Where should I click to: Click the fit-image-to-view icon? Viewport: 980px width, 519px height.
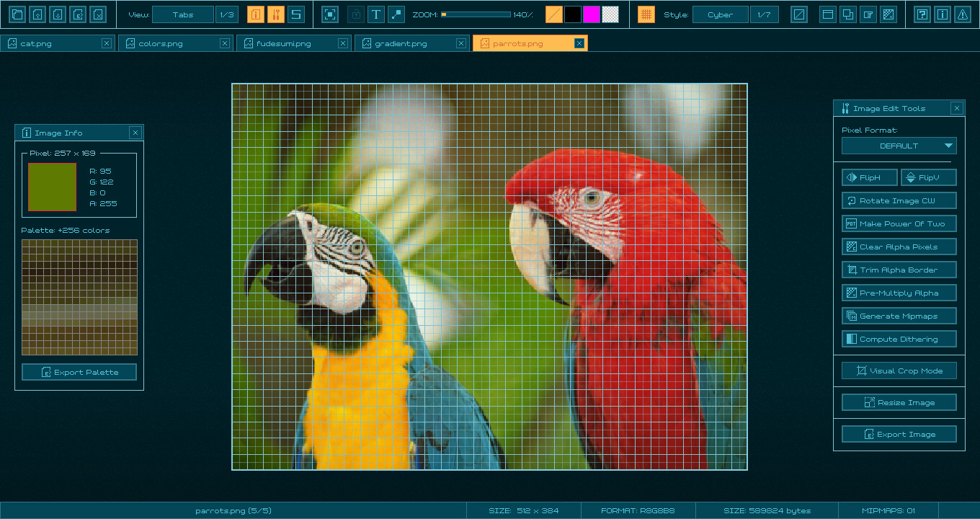click(330, 14)
